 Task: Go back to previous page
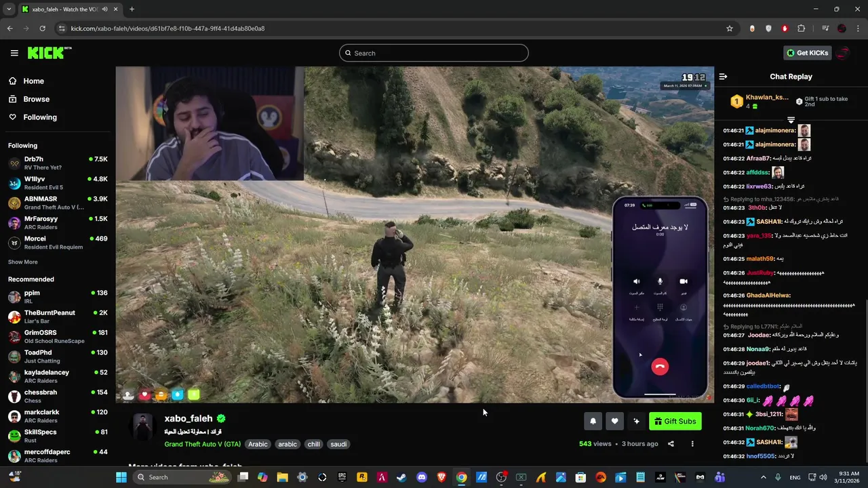coord(9,28)
